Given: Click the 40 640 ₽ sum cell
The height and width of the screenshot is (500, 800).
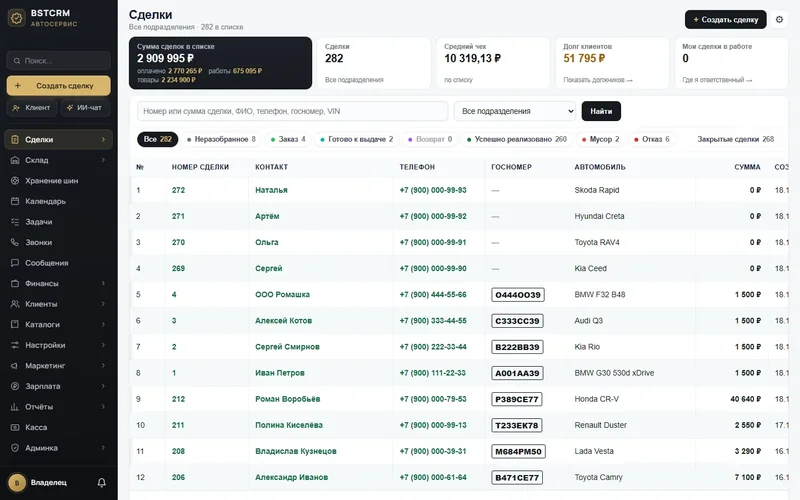Looking at the screenshot, I should pyautogui.click(x=745, y=399).
